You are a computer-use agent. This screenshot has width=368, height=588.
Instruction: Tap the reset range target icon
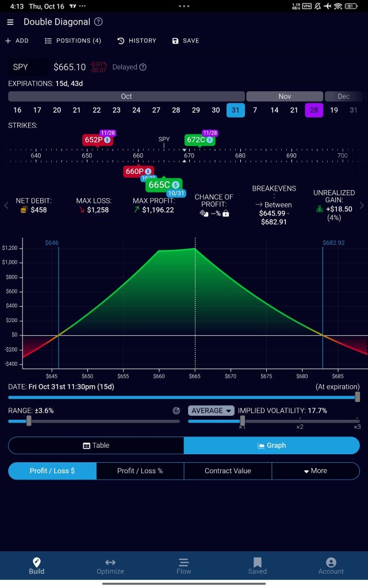[176, 411]
